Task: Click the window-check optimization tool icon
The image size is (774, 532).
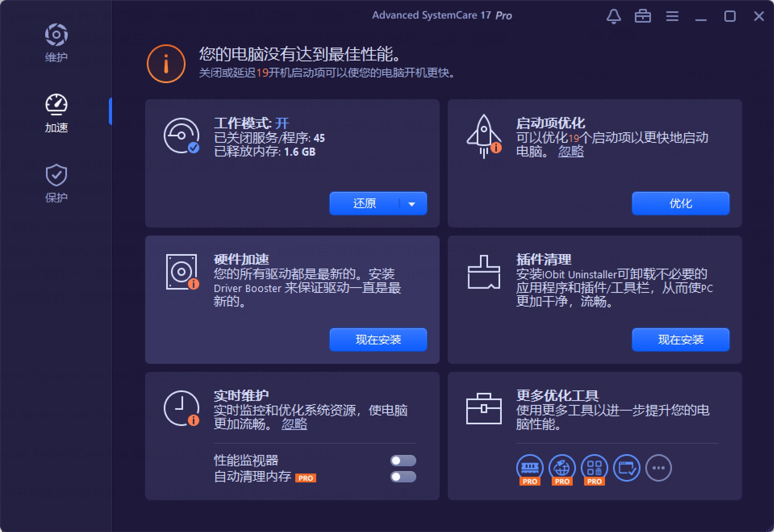Action: pyautogui.click(x=626, y=467)
